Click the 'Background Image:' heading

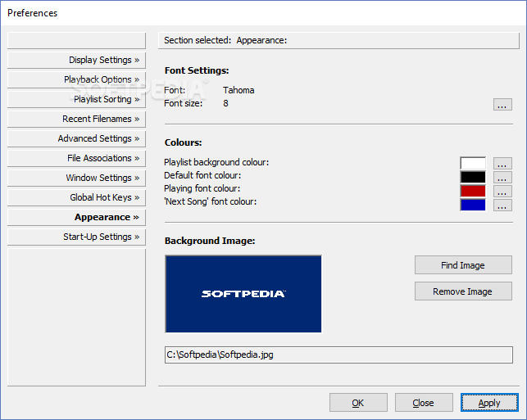210,241
